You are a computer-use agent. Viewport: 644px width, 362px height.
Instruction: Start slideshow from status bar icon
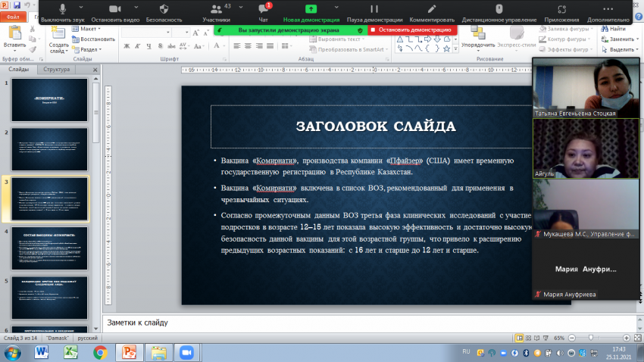pos(546,338)
